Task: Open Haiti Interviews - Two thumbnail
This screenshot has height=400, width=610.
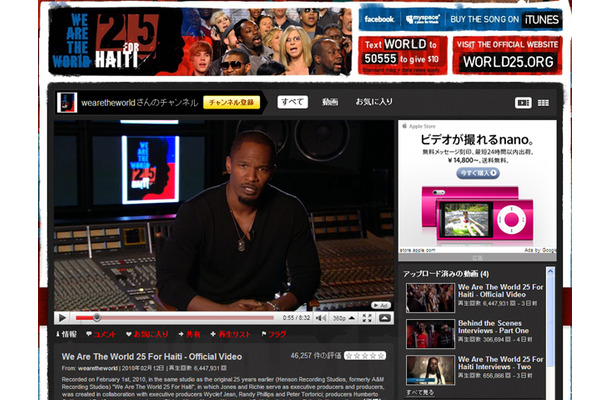Action: [430, 370]
